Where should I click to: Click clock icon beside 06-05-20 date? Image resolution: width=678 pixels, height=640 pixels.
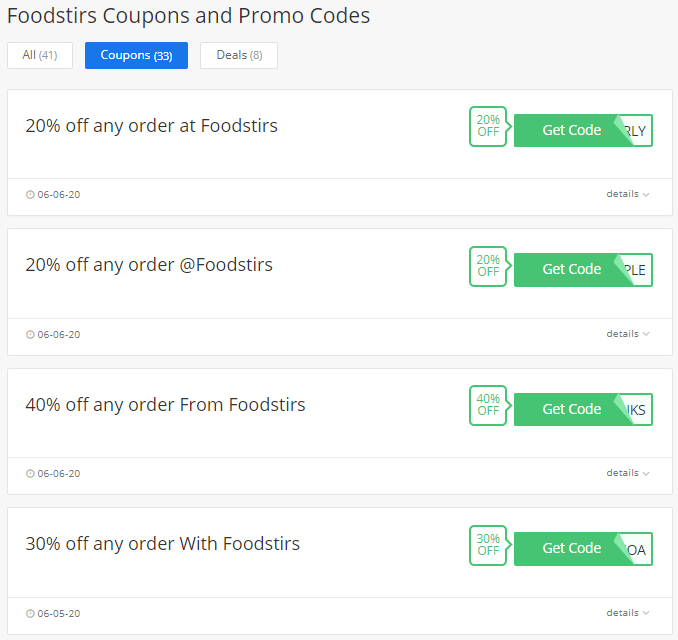click(x=30, y=614)
